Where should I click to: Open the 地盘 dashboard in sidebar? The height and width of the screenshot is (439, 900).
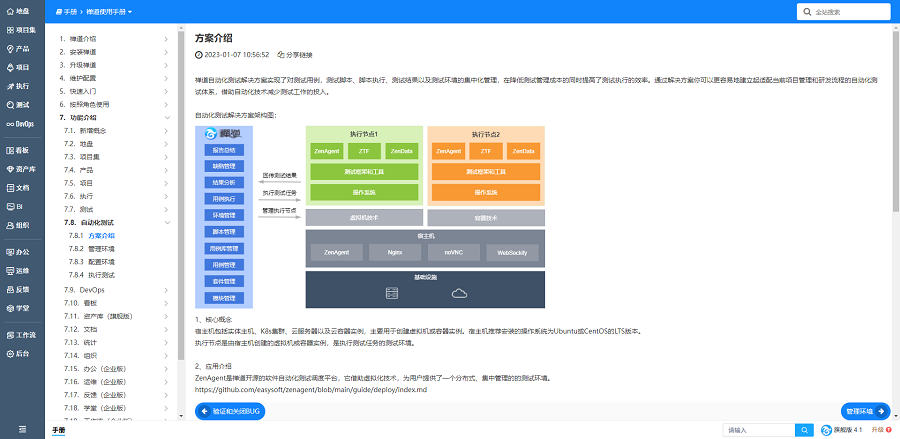click(22, 11)
